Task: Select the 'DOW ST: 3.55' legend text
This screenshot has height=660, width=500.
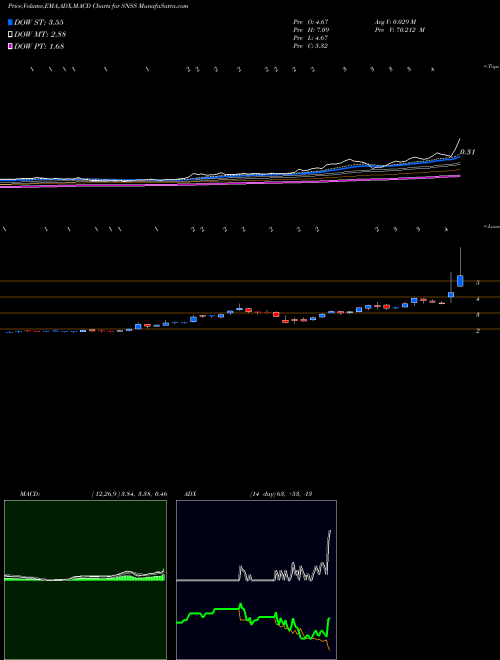Action: point(39,22)
